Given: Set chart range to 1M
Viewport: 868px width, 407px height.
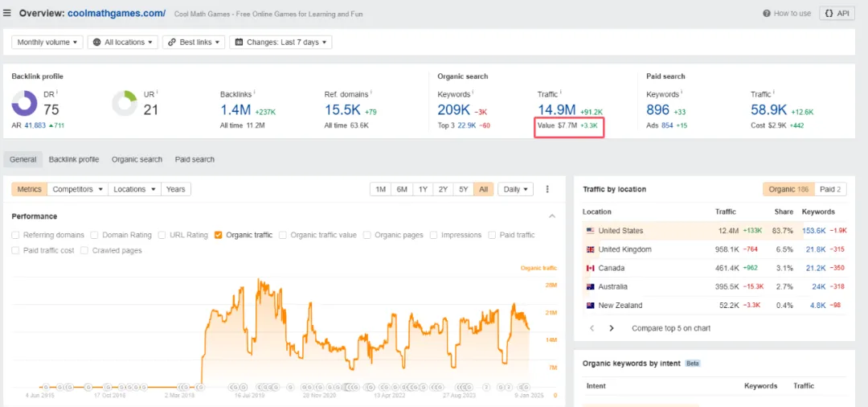Looking at the screenshot, I should (x=380, y=189).
